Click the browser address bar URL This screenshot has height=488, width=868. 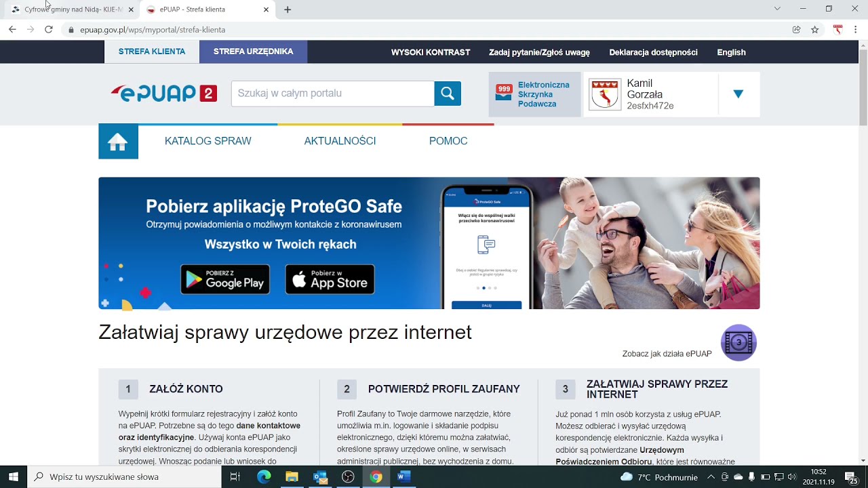click(153, 30)
